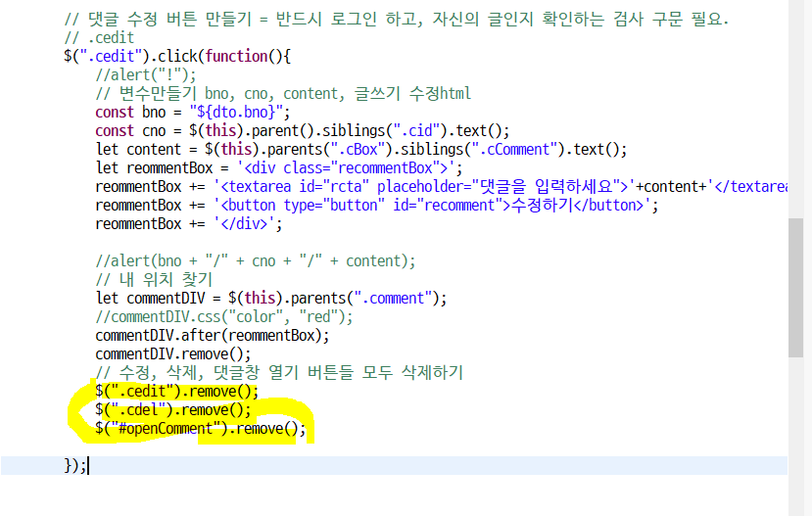Image resolution: width=812 pixels, height=516 pixels.
Task: Click the comment '// 내 위치 찾기'
Action: (x=154, y=280)
